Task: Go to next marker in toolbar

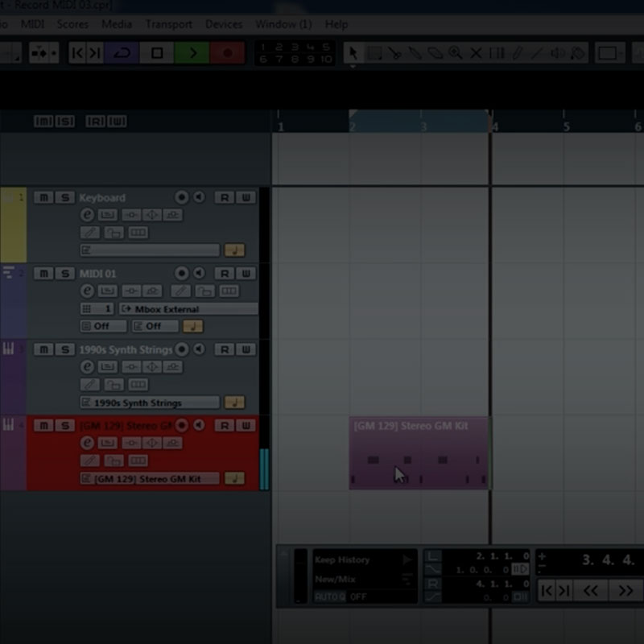Action: (94, 52)
